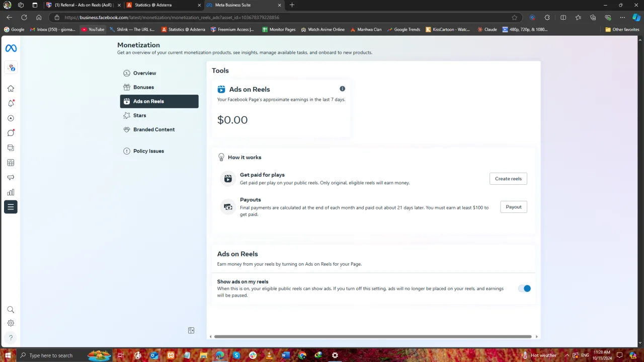644x362 pixels.
Task: Open the Inbox chat bubble icon
Action: pos(11,133)
